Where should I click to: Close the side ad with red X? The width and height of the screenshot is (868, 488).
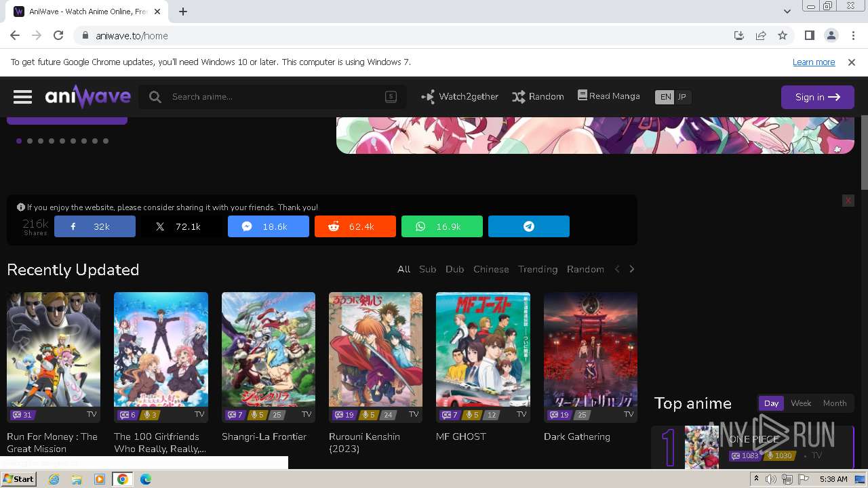coord(848,201)
